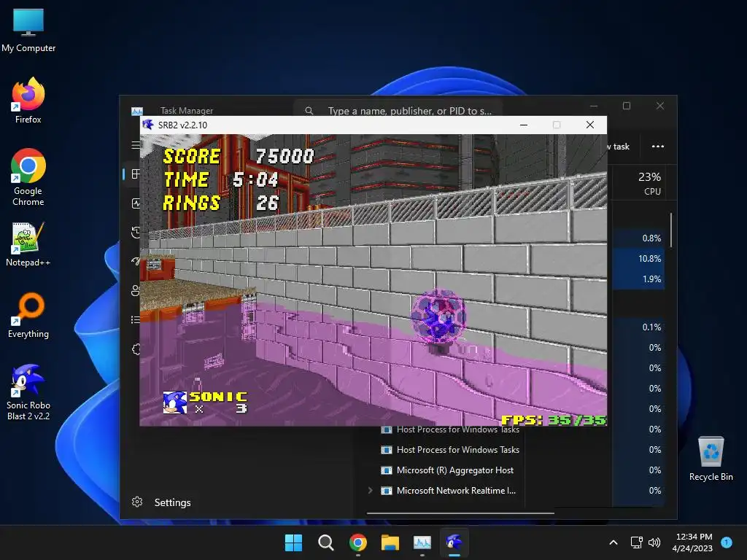Click the 0.8% CPU value cell
The image size is (747, 560).
651,238
